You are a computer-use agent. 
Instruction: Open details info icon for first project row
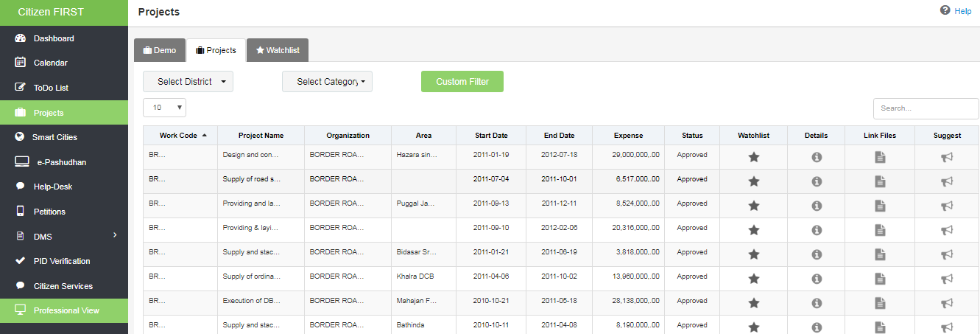pos(816,157)
